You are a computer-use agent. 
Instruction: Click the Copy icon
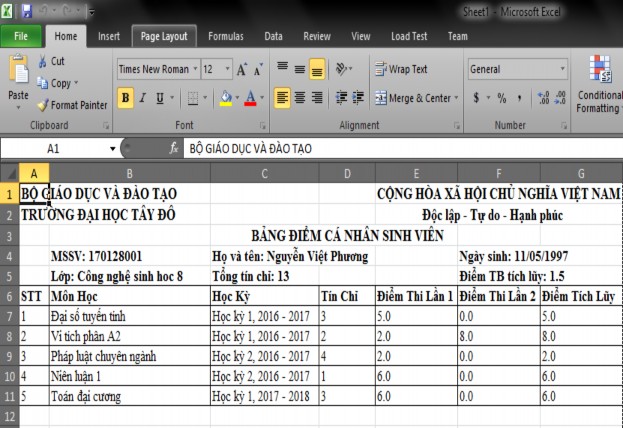point(42,83)
